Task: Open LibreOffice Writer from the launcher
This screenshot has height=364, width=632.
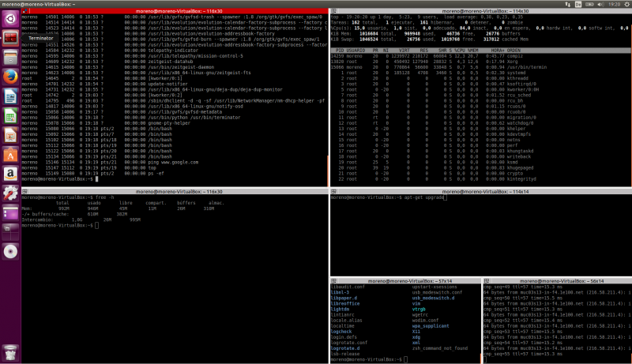Action: [x=10, y=96]
